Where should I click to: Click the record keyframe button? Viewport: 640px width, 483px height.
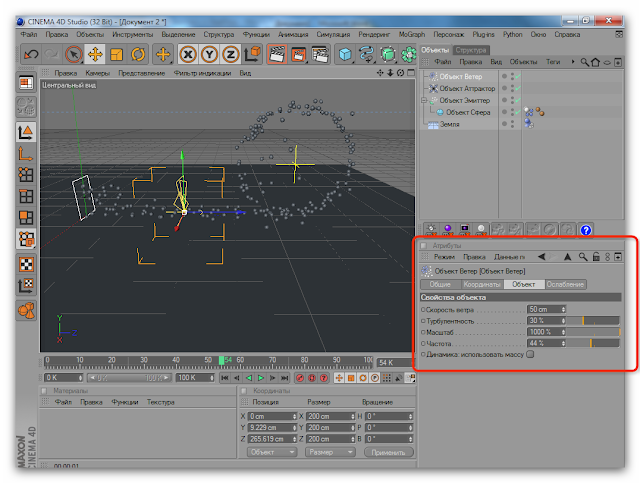300,378
